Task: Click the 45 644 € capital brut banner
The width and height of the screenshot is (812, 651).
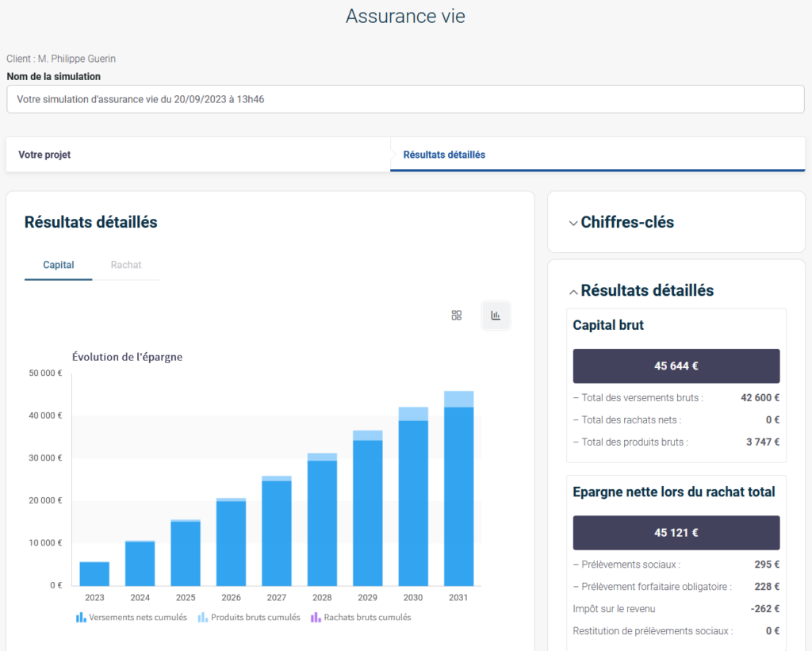Action: click(676, 366)
